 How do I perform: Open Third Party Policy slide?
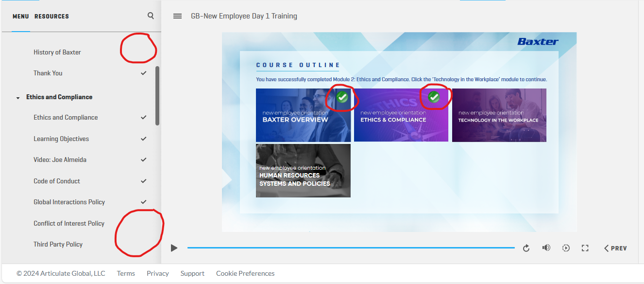[x=58, y=244]
